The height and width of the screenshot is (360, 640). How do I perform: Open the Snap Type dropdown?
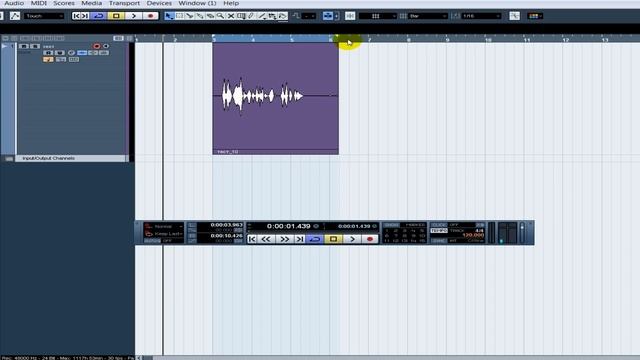pyautogui.click(x=378, y=16)
